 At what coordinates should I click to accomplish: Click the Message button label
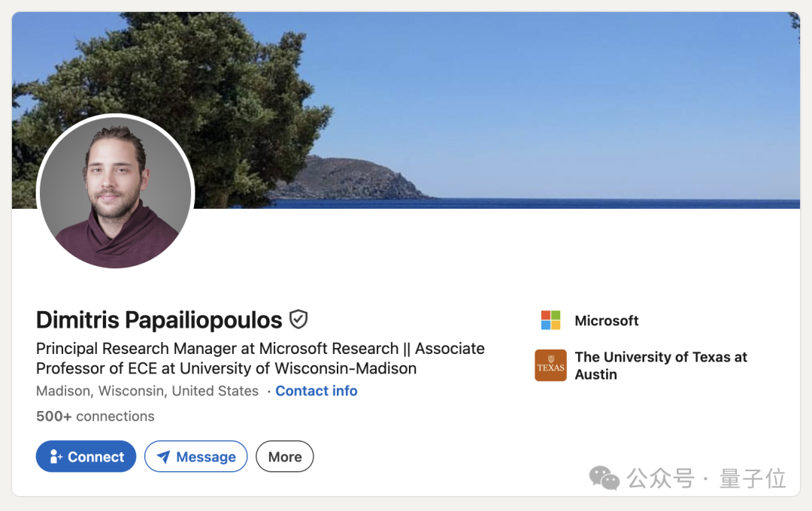tap(205, 457)
